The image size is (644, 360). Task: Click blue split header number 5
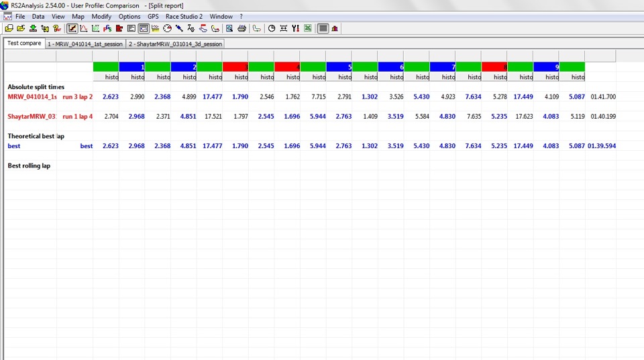point(339,67)
